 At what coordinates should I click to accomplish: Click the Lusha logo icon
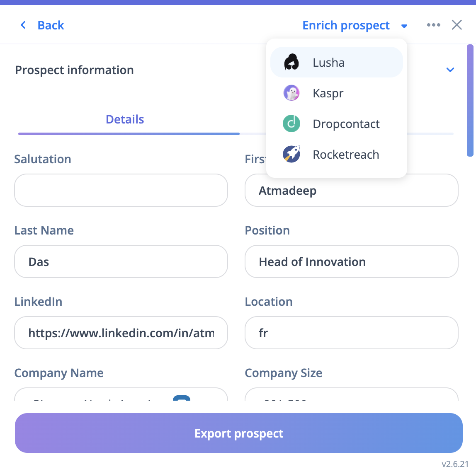coord(291,63)
